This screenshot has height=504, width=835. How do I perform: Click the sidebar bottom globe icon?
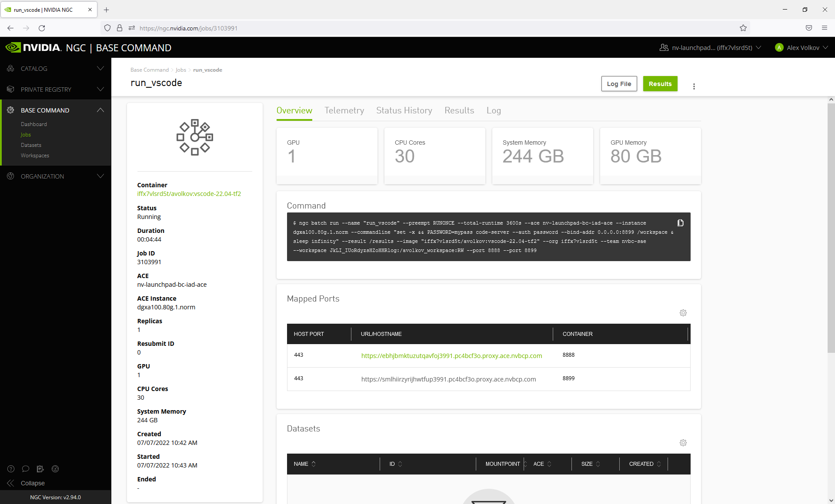coord(55,469)
